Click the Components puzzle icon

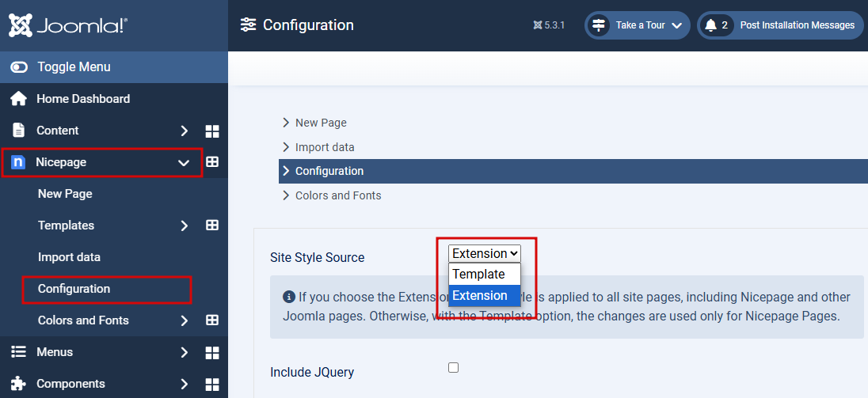(x=18, y=384)
